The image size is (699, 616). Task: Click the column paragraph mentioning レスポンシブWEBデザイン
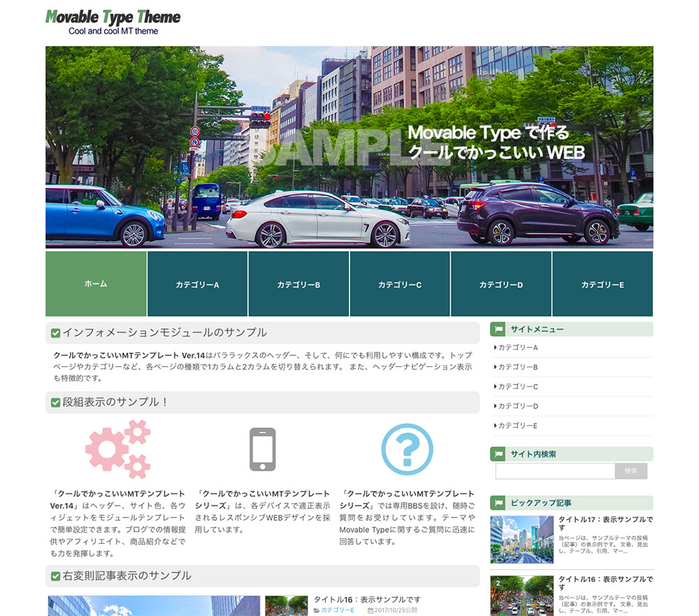coord(263,512)
